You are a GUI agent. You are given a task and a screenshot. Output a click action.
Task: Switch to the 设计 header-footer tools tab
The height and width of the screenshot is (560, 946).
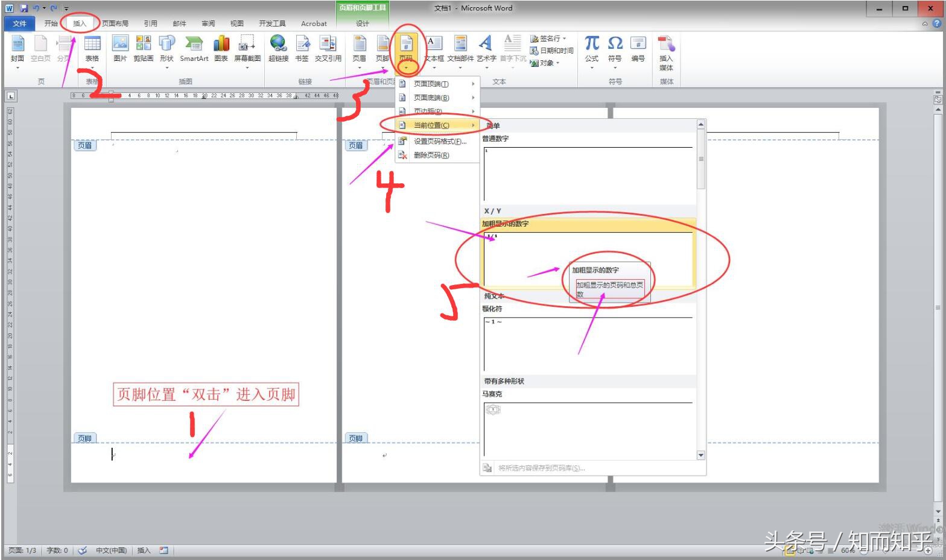[362, 24]
